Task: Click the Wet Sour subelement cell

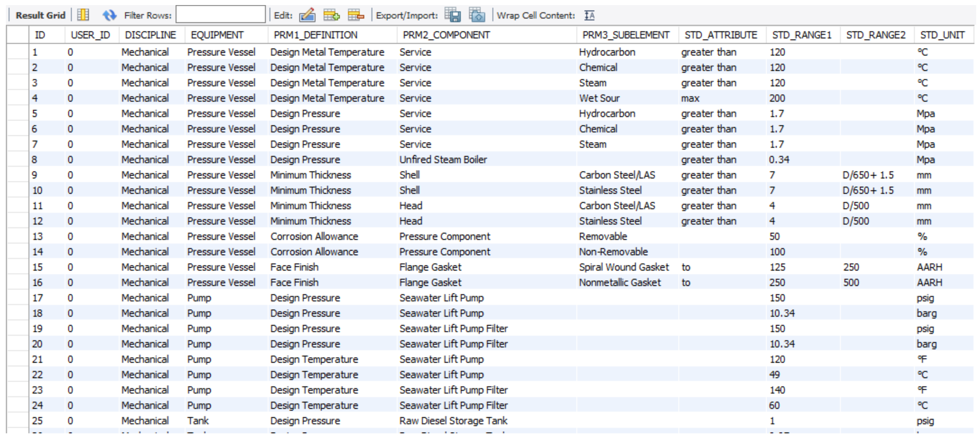Action: tap(599, 98)
